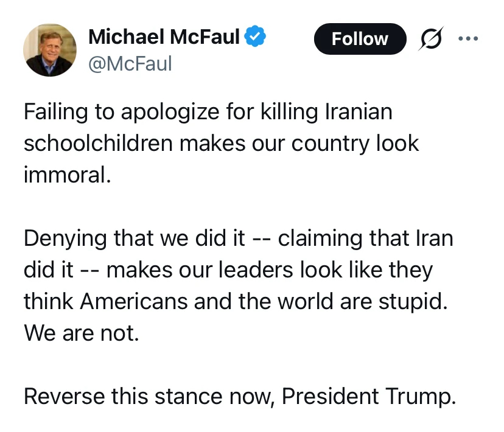Image resolution: width=504 pixels, height=432 pixels.
Task: Click the line 'did it -- makes our leaders'
Action: 228,269
